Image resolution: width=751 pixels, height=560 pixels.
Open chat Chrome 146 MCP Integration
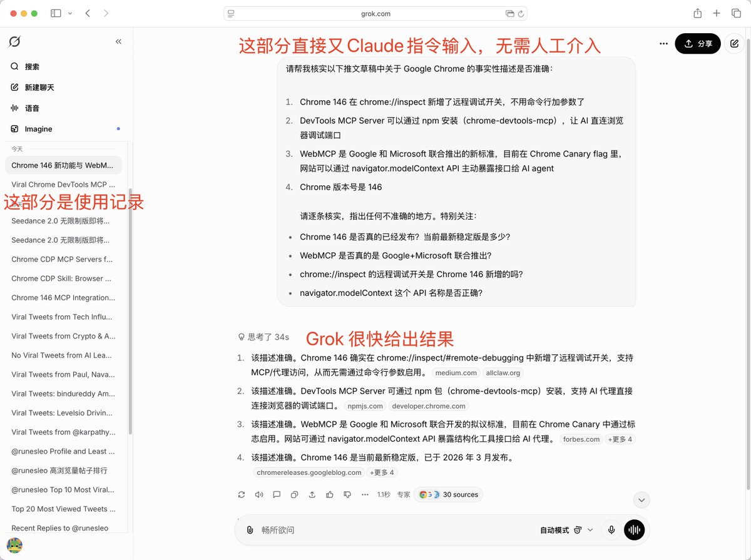pos(63,298)
